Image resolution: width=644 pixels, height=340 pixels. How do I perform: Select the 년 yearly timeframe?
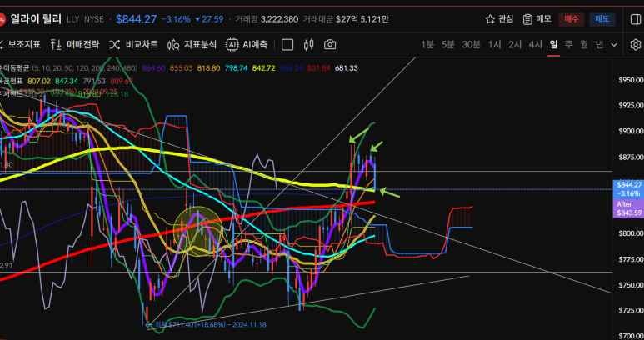click(599, 44)
